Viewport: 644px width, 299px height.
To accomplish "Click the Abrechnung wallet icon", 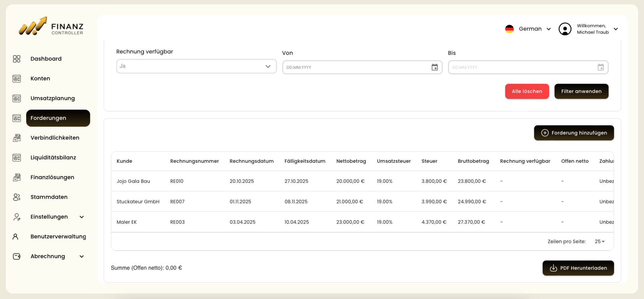I will (16, 256).
